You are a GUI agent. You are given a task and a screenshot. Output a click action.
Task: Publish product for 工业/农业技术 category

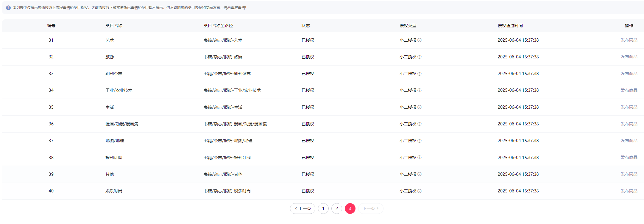pyautogui.click(x=629, y=90)
